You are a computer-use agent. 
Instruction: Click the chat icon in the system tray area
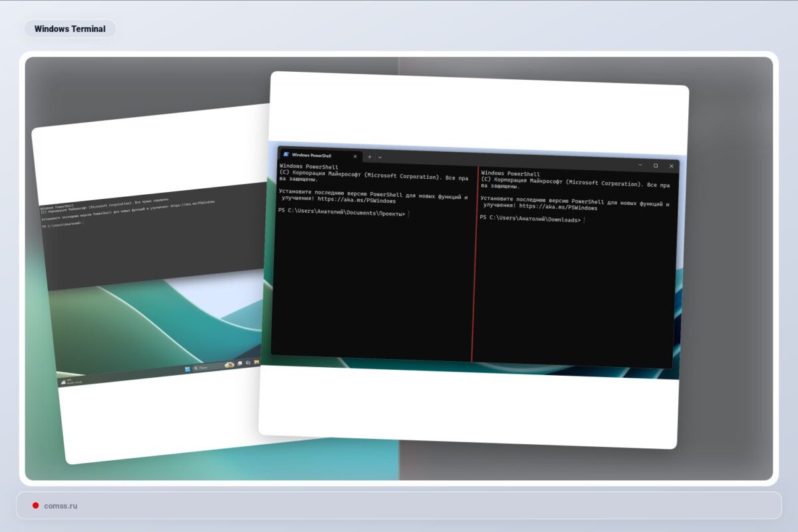239,363
